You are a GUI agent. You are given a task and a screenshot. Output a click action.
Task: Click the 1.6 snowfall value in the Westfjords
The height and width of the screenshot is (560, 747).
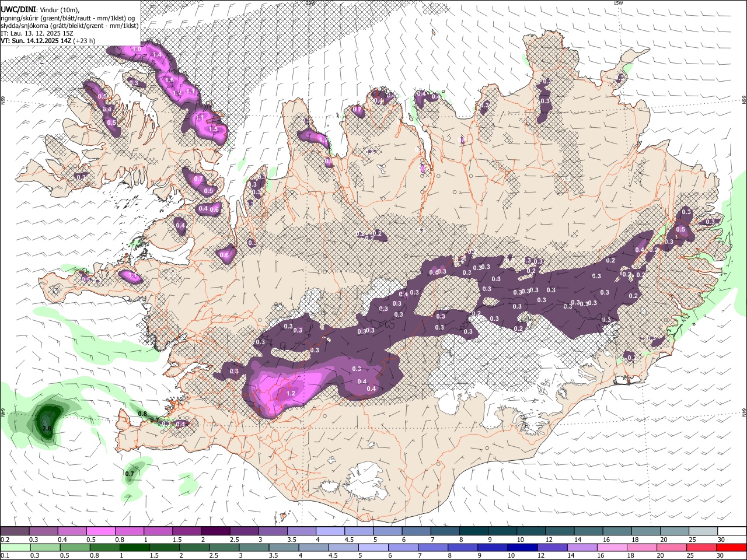point(170,80)
